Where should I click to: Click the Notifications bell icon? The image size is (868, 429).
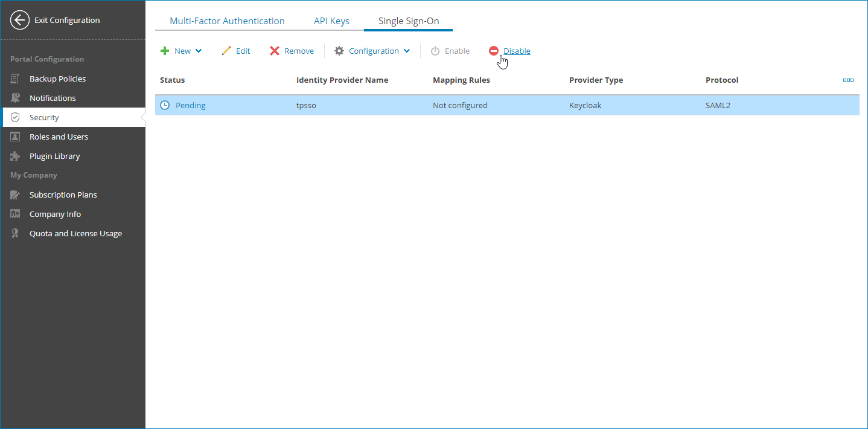pyautogui.click(x=16, y=98)
